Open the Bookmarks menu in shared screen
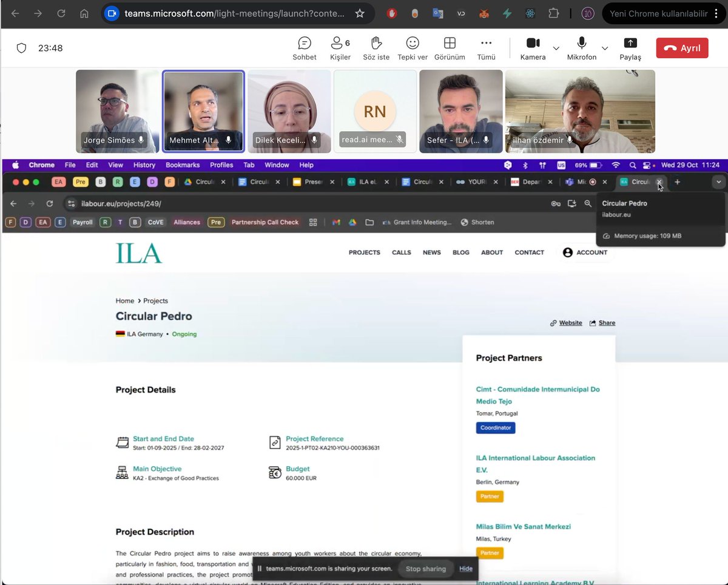The width and height of the screenshot is (728, 585). coord(183,165)
